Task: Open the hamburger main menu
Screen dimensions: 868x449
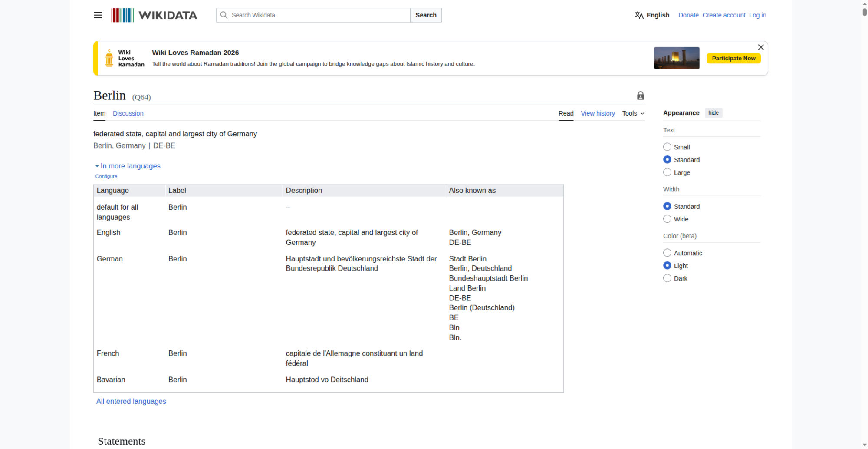Action: point(98,15)
